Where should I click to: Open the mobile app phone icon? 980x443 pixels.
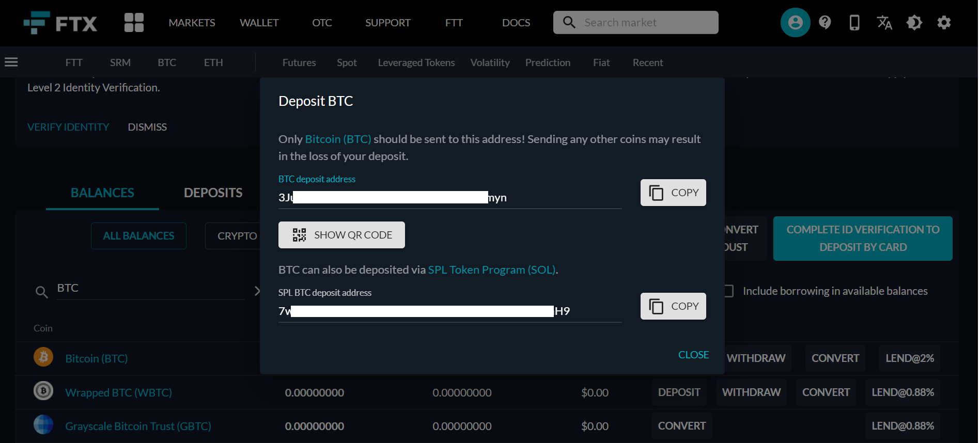pos(854,23)
